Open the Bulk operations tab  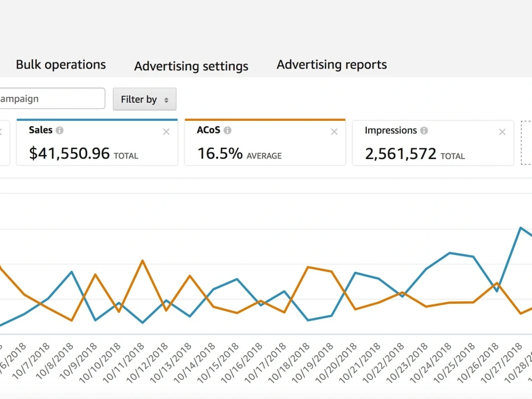click(61, 64)
